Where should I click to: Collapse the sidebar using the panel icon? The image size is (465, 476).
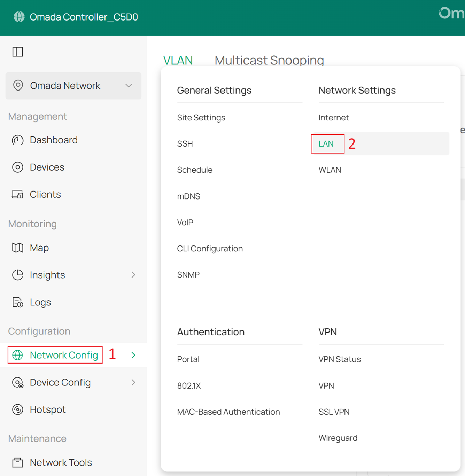[x=18, y=52]
